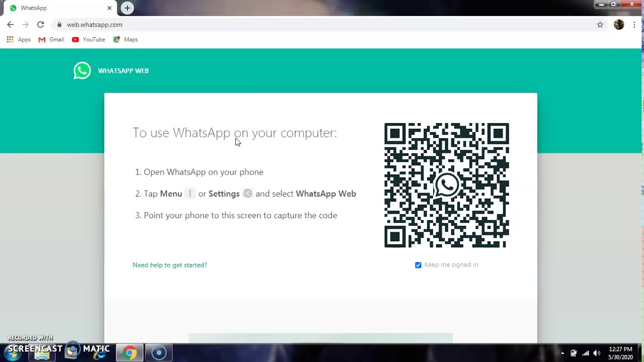Open the Chrome three-dot menu
Screen dimensions: 644x362
point(634,25)
